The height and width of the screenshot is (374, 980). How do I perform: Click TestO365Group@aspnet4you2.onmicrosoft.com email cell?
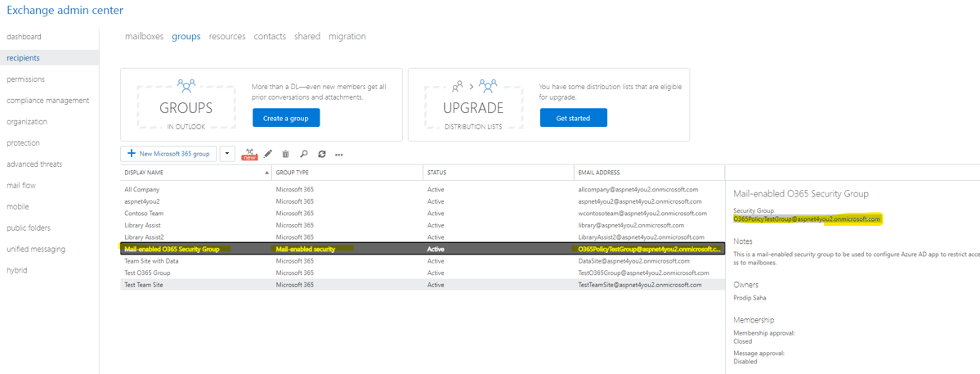(x=644, y=273)
